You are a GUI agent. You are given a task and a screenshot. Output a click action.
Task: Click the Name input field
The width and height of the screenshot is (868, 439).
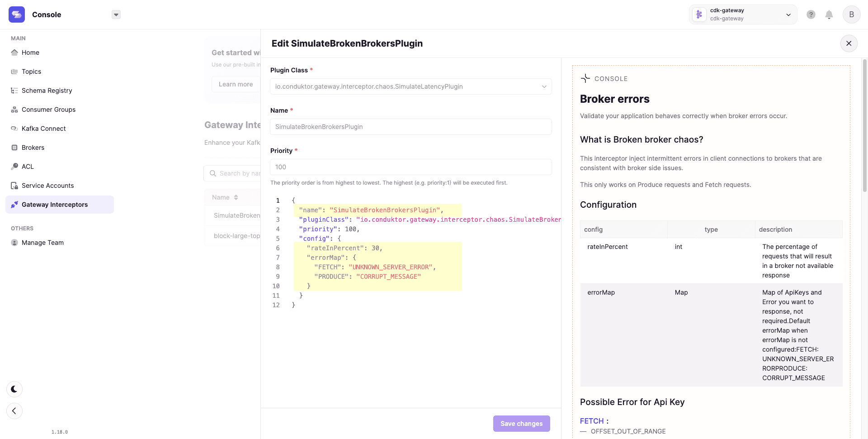[x=410, y=127]
